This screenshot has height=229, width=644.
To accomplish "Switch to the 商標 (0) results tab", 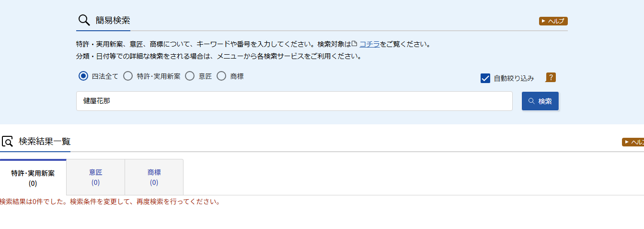I will (154, 177).
